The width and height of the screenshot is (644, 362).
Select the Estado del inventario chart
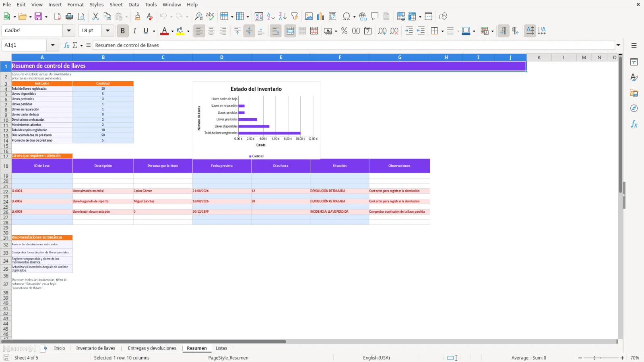[x=256, y=120]
